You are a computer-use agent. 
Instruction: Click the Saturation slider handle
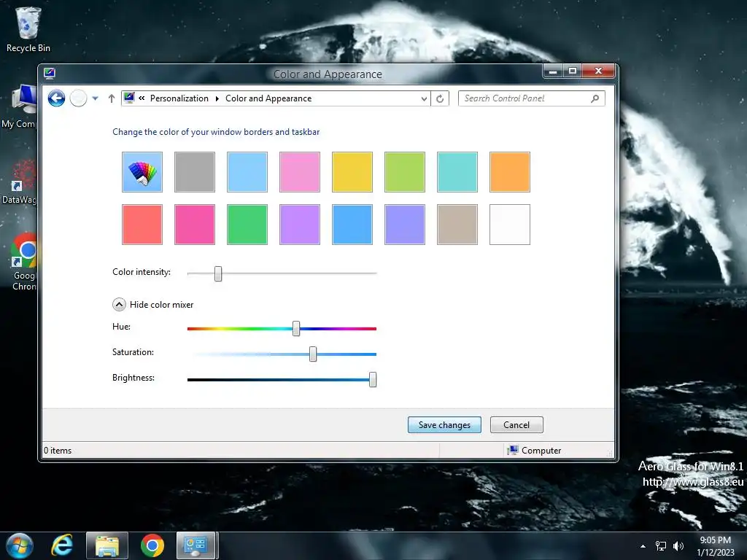[313, 354]
